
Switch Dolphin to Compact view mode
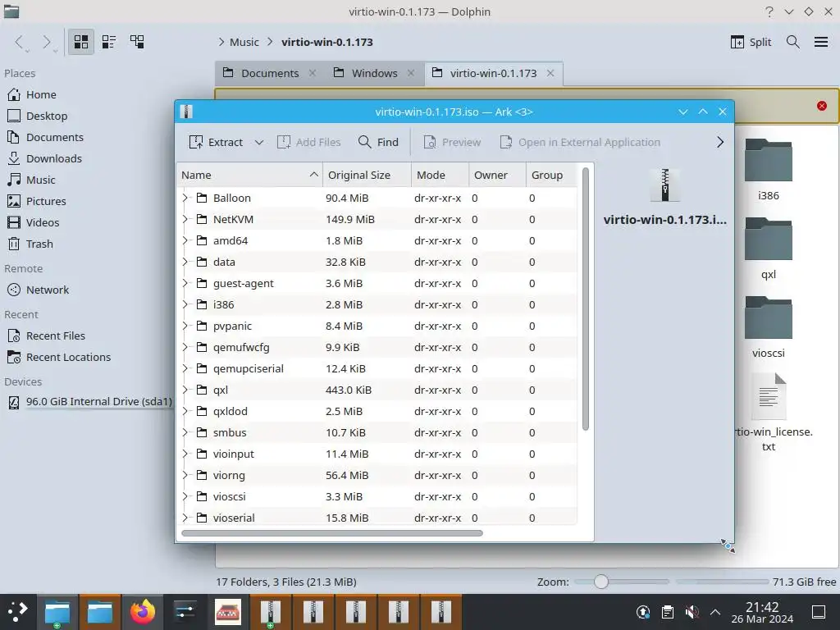pos(109,42)
